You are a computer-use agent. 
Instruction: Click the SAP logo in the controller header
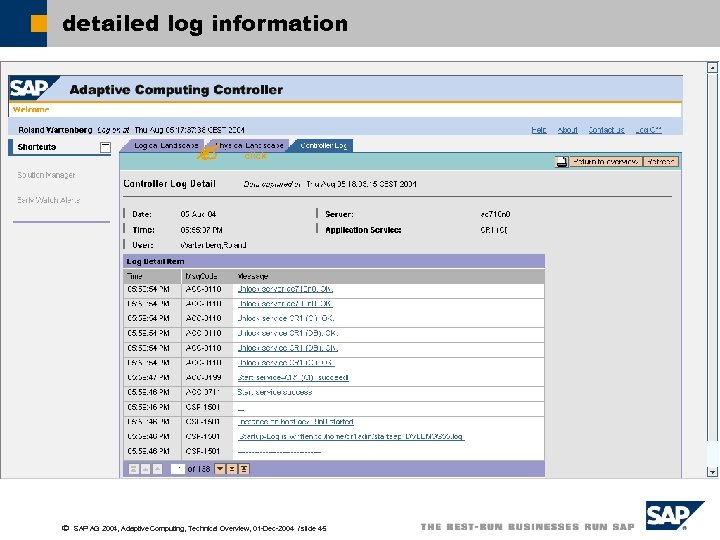pos(32,88)
